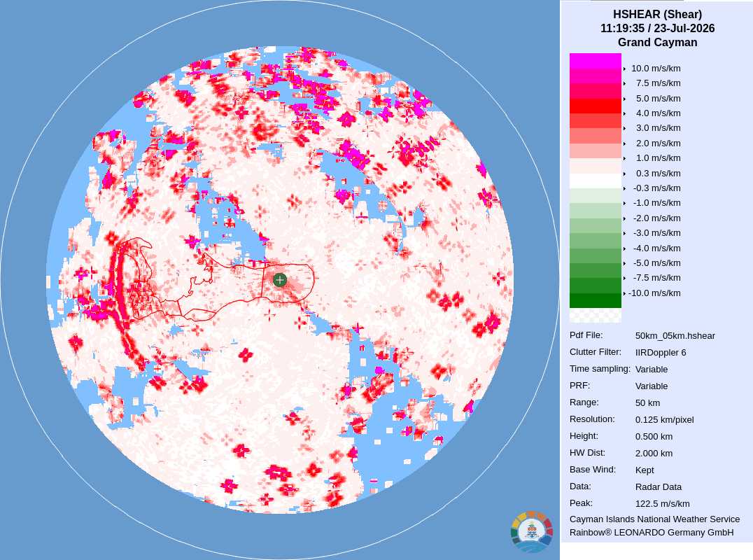753x560 pixels.
Task: Select the magenta top legend color block
Action: [x=596, y=61]
